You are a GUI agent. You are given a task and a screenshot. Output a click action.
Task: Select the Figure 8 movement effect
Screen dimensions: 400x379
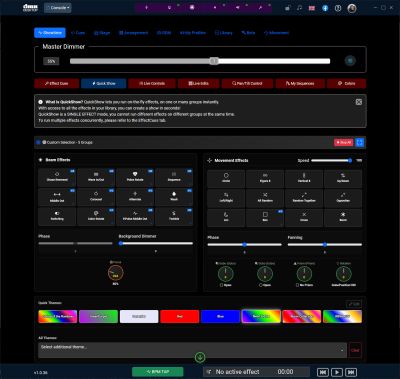(x=265, y=179)
